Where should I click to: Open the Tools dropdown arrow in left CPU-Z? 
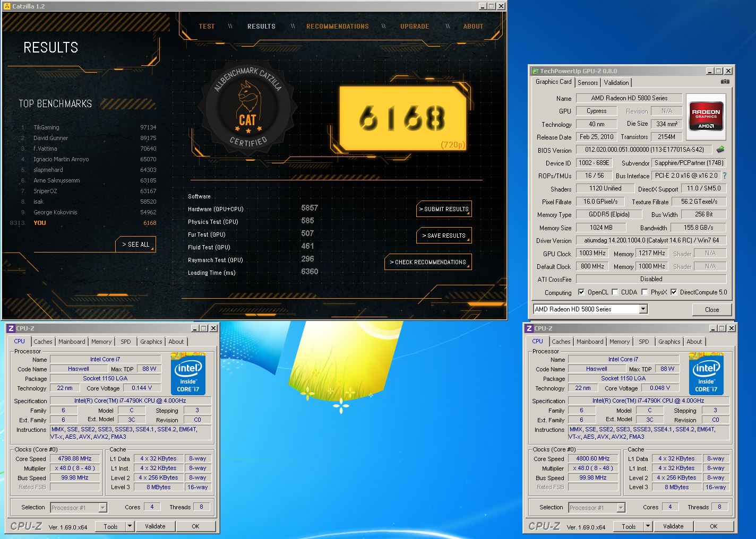click(x=130, y=526)
